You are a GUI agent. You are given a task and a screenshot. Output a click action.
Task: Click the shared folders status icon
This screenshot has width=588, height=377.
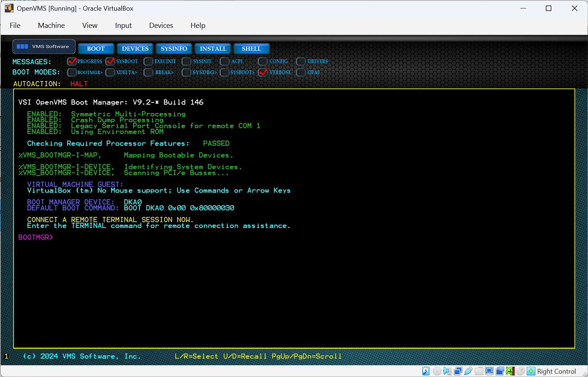click(479, 371)
